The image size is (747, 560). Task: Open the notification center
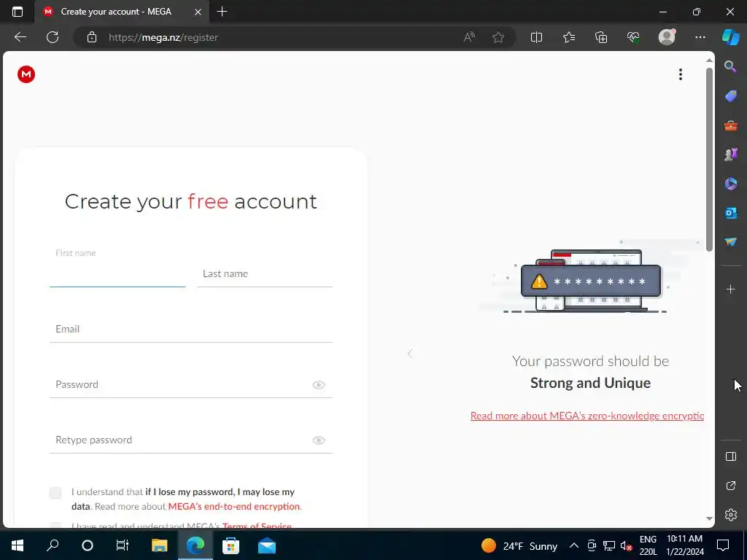723,545
